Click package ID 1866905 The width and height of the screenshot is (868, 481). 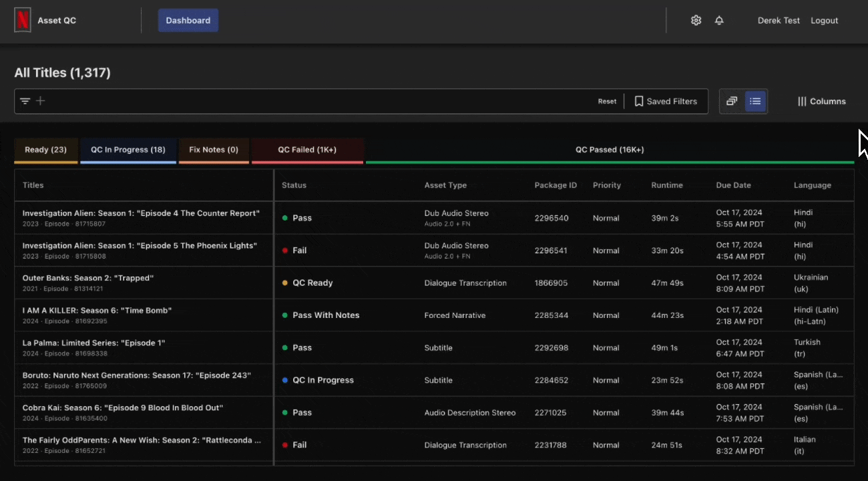552,283
